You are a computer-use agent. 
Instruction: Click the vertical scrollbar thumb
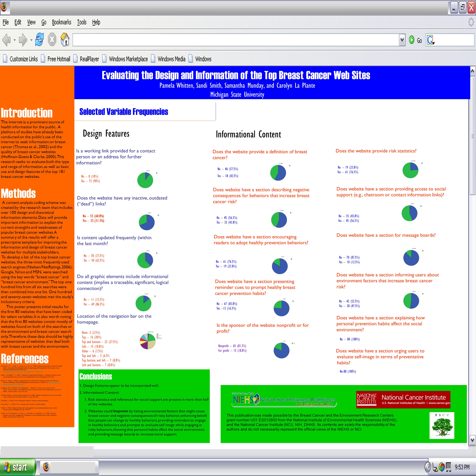pyautogui.click(x=472, y=136)
